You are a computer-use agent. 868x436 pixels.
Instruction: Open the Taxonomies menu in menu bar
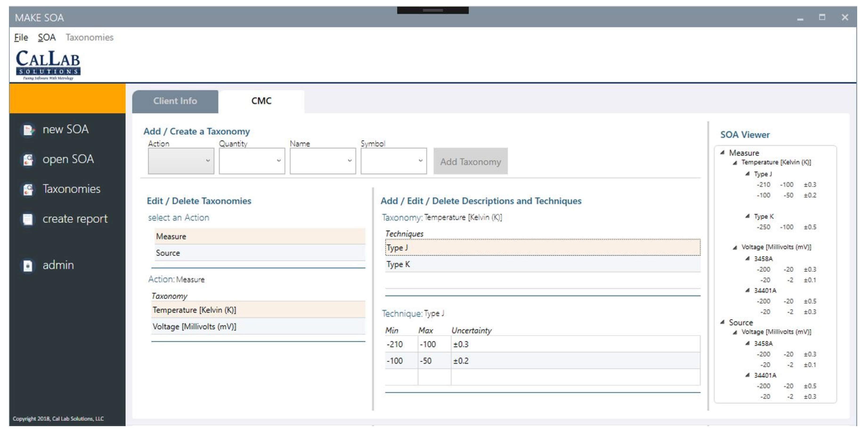click(89, 37)
